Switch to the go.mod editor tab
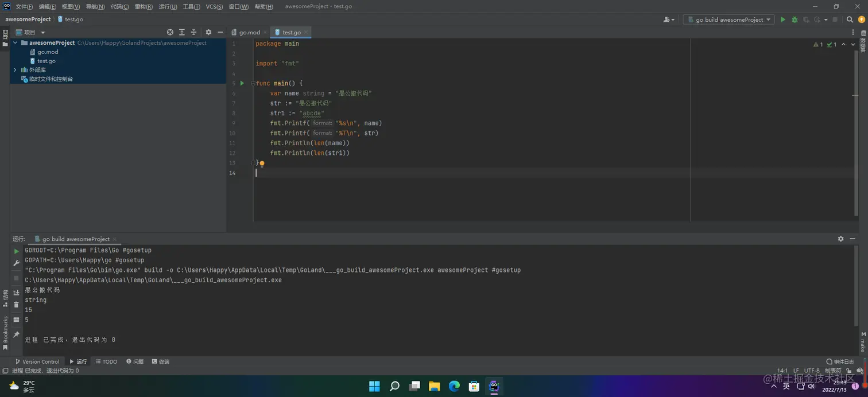 tap(249, 32)
